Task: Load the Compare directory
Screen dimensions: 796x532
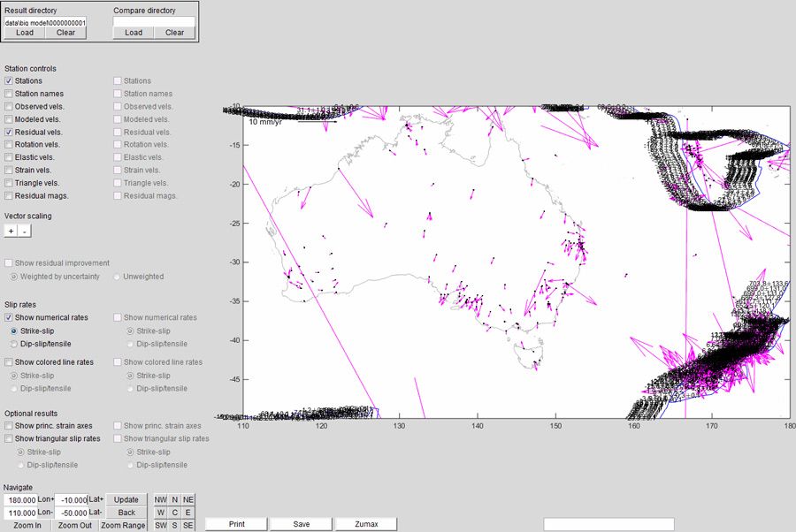Action: tap(133, 33)
